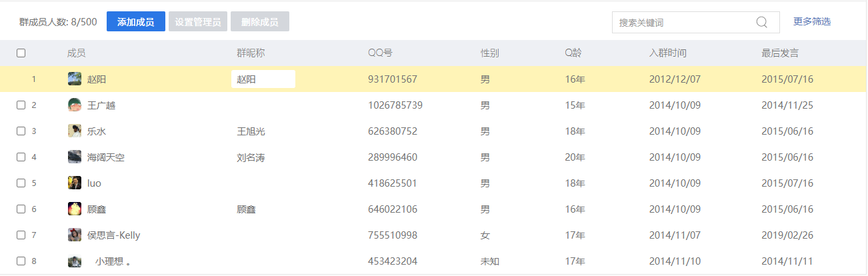Image resolution: width=868 pixels, height=276 pixels.
Task: Tick the checkbox for row 8
Action: tap(21, 261)
